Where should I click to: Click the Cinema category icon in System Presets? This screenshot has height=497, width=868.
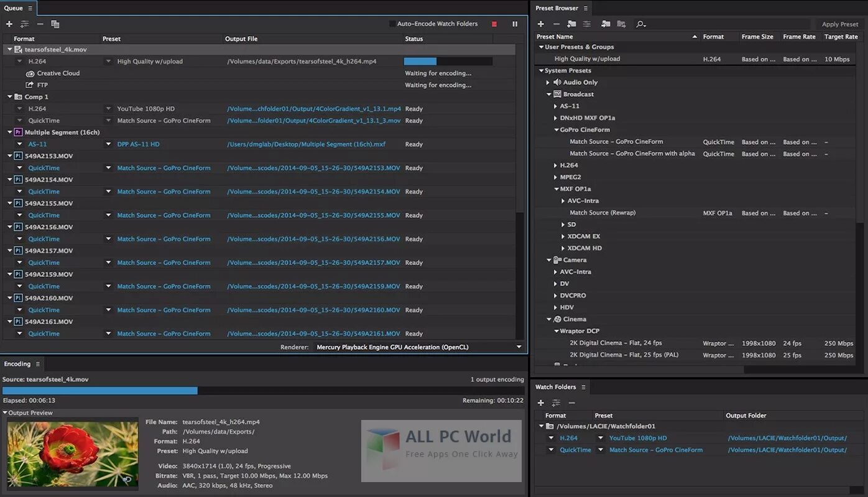pos(557,319)
